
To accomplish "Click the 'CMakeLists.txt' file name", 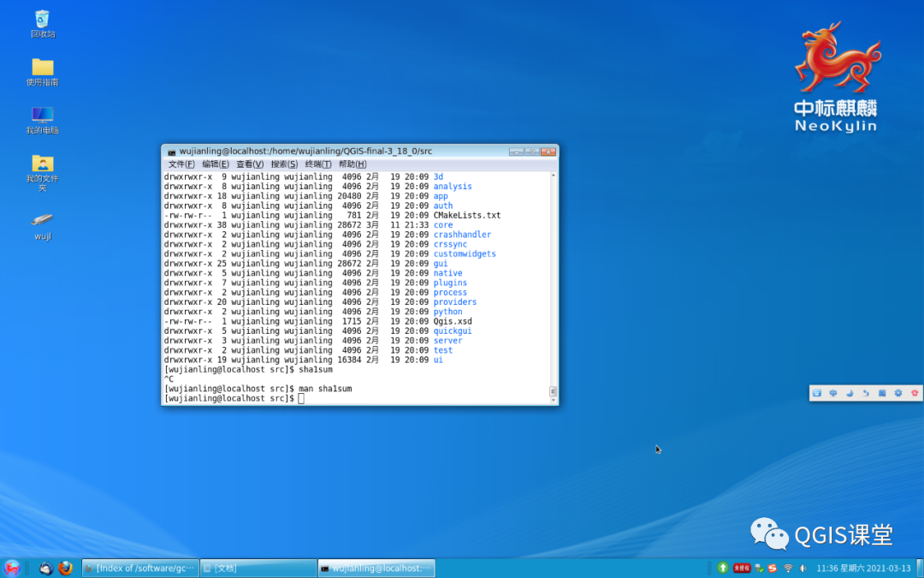I will (467, 215).
